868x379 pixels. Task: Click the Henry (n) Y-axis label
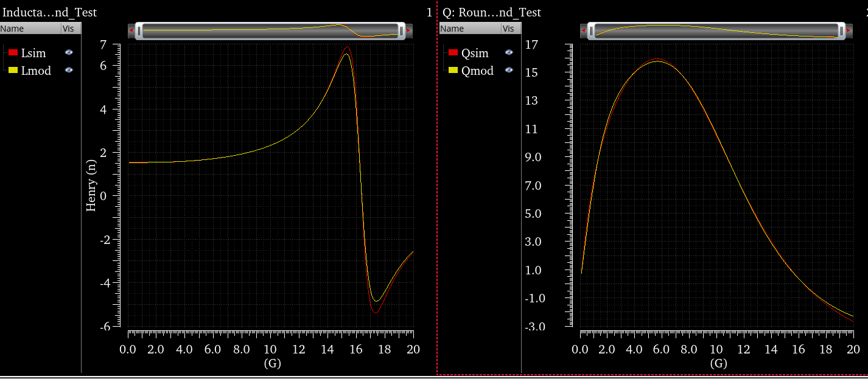[x=91, y=185]
